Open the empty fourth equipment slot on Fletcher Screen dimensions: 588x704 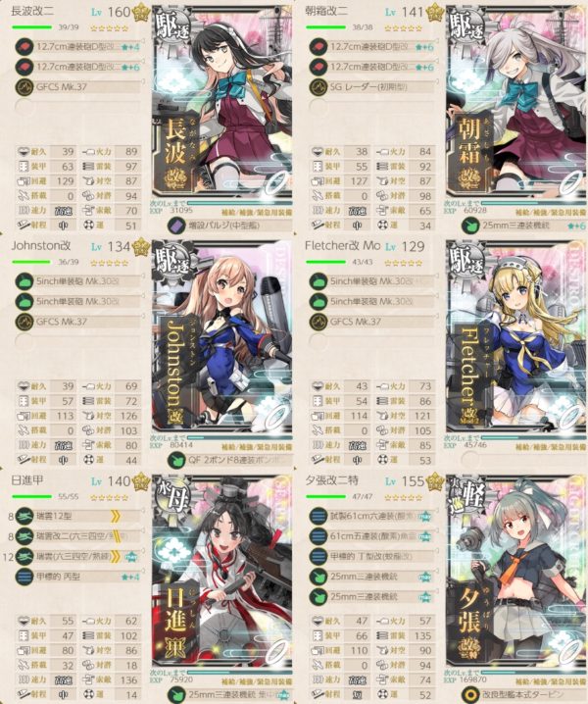coord(371,341)
